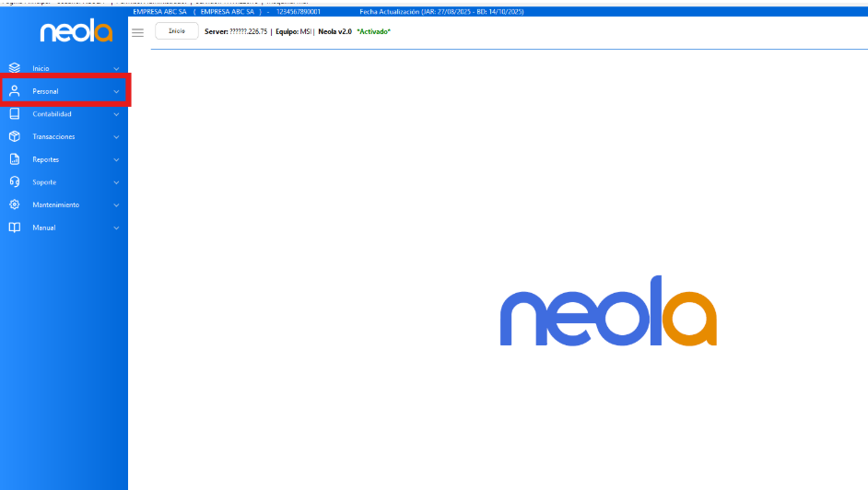Click the white neola logo in sidebar
This screenshot has height=490, width=868.
tap(76, 33)
